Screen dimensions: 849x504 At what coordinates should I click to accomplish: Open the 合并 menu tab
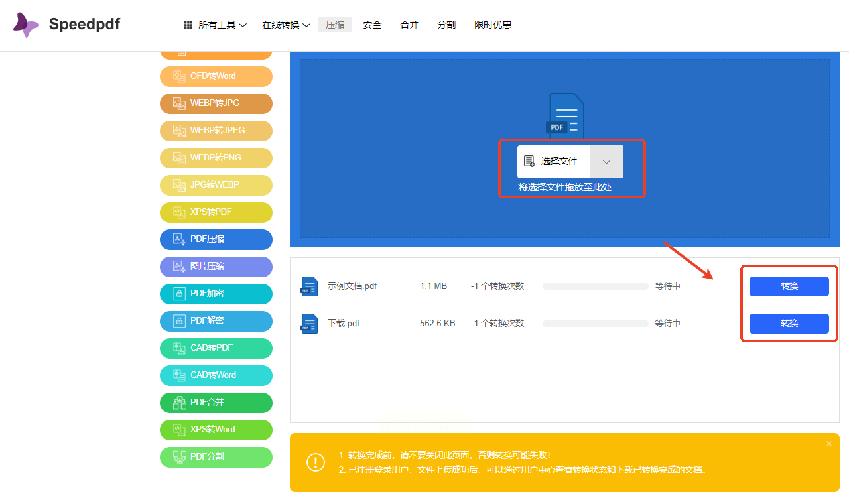point(409,25)
